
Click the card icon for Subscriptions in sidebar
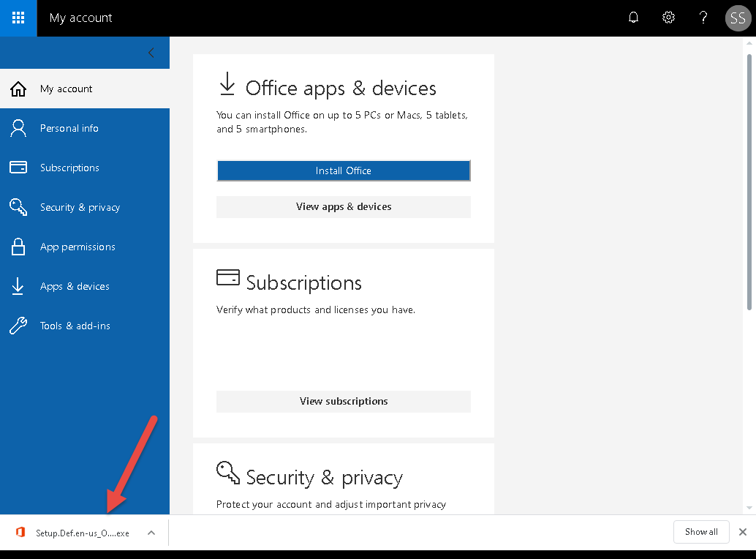18,168
